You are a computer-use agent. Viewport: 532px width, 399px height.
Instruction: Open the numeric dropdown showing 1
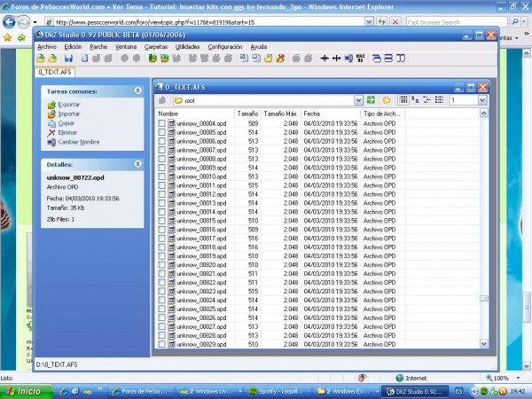coord(482,100)
